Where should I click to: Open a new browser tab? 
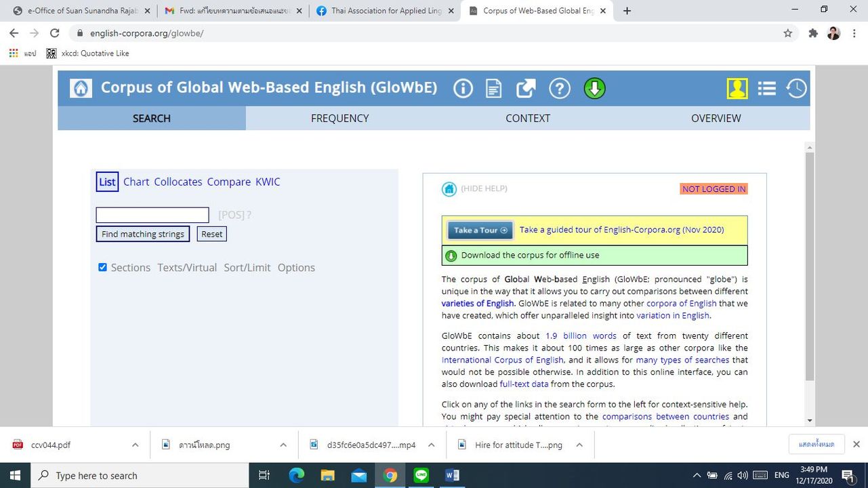(627, 11)
